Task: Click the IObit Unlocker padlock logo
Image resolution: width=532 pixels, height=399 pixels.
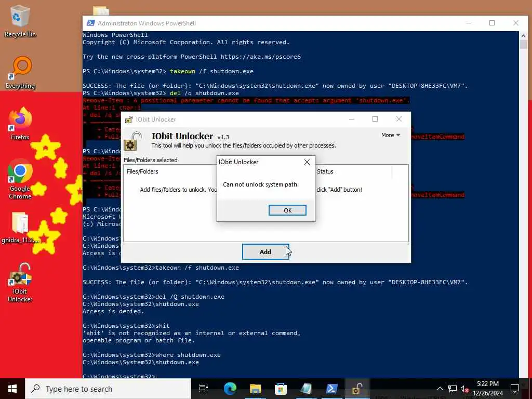Action: tap(132, 141)
